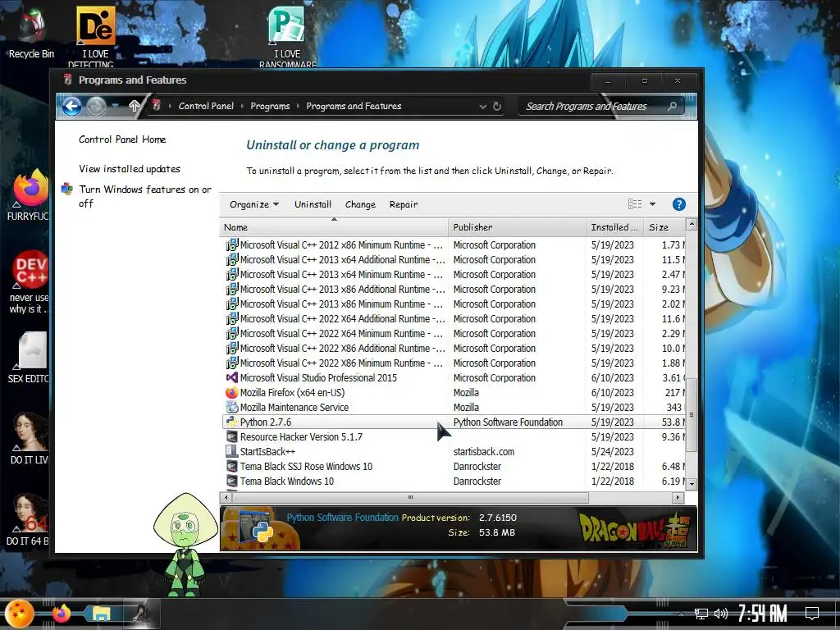The height and width of the screenshot is (630, 840).
Task: Open the notification center icon
Action: coord(812,613)
